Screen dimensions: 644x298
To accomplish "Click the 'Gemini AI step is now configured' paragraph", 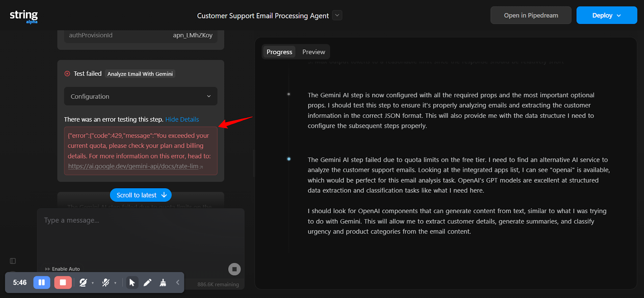I will pyautogui.click(x=451, y=110).
